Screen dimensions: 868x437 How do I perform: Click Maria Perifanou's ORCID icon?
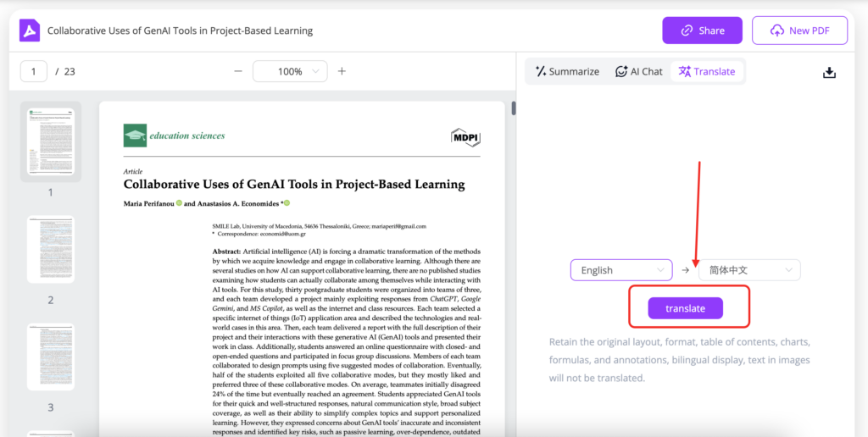(x=179, y=203)
